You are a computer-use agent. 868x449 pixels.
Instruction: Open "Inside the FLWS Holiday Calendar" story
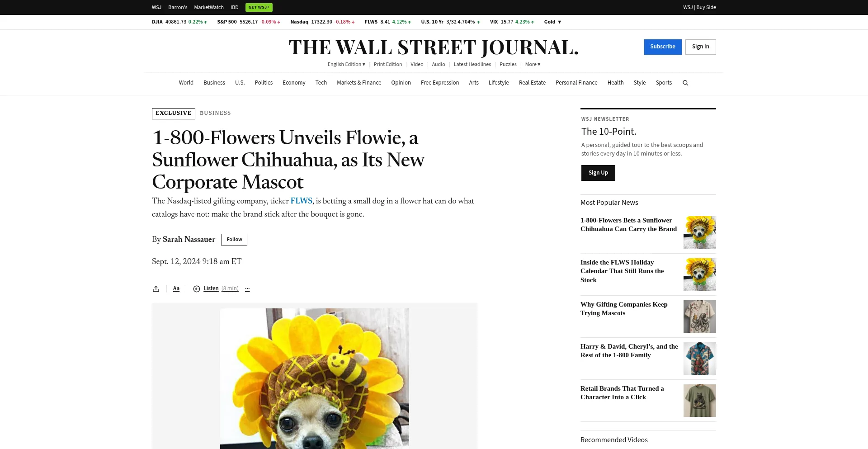click(622, 271)
